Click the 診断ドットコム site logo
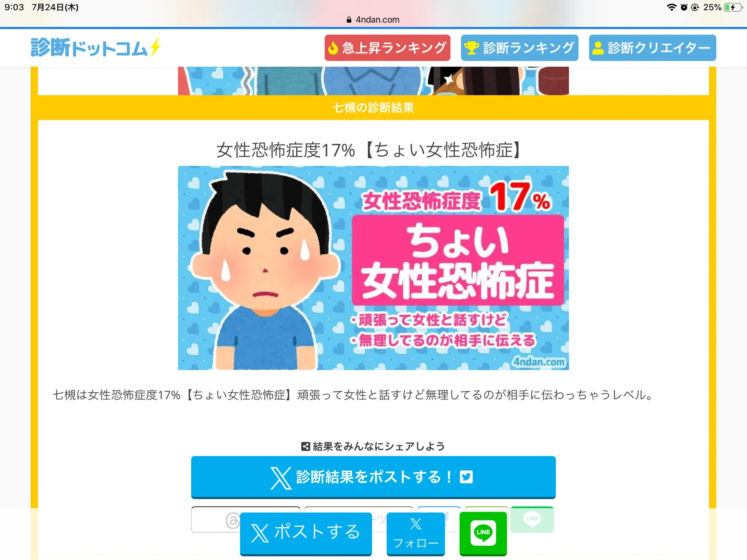 click(x=96, y=48)
